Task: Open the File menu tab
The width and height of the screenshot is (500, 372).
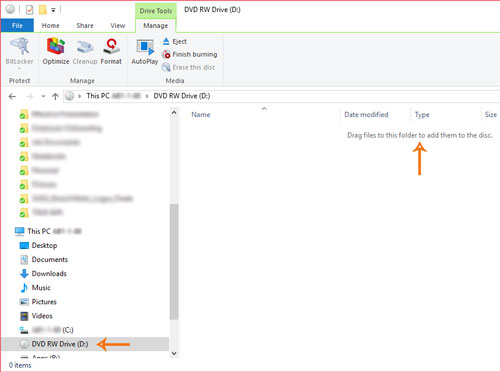Action: click(17, 26)
